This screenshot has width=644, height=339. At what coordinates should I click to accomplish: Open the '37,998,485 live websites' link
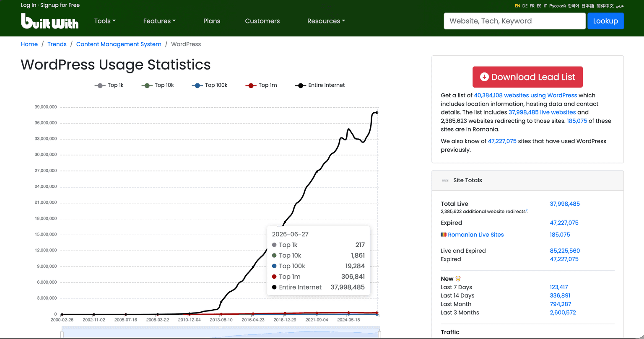542,112
